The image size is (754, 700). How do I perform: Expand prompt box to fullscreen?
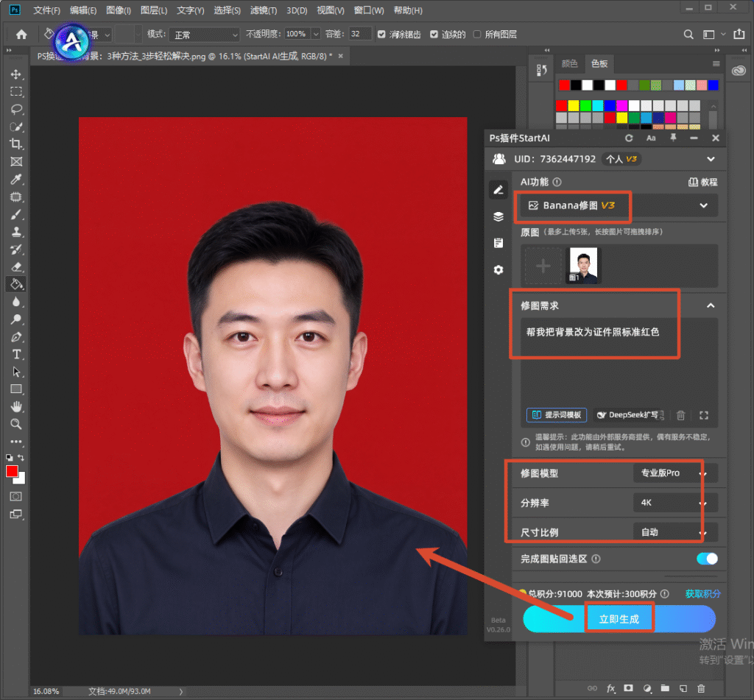[x=703, y=415]
